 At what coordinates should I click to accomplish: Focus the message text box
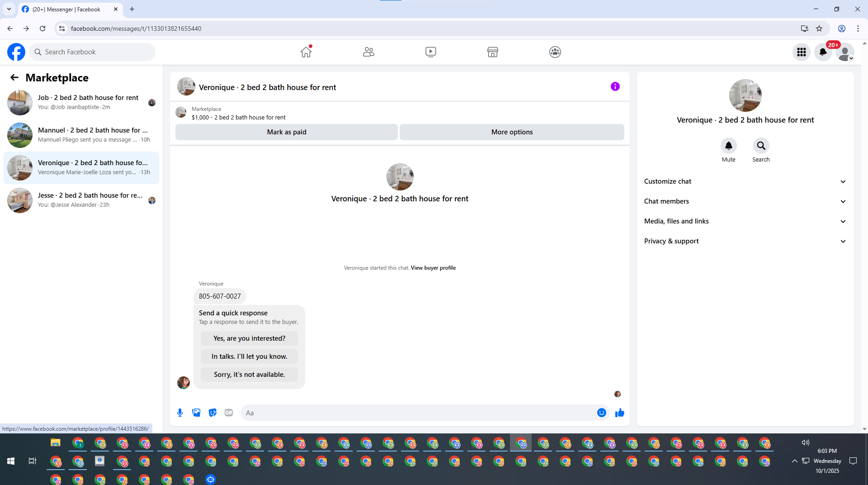(418, 413)
